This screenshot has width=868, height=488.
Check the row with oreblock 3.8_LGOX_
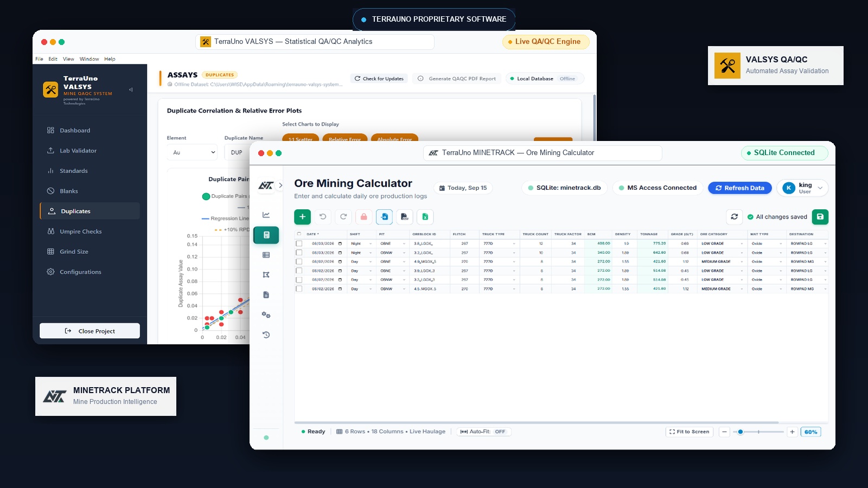(x=299, y=243)
